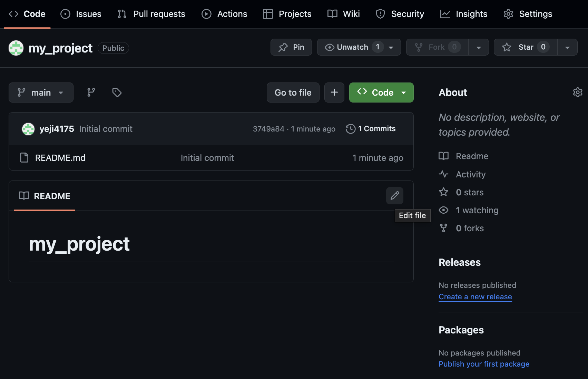Open the Code tab
588x379 pixels.
click(27, 14)
